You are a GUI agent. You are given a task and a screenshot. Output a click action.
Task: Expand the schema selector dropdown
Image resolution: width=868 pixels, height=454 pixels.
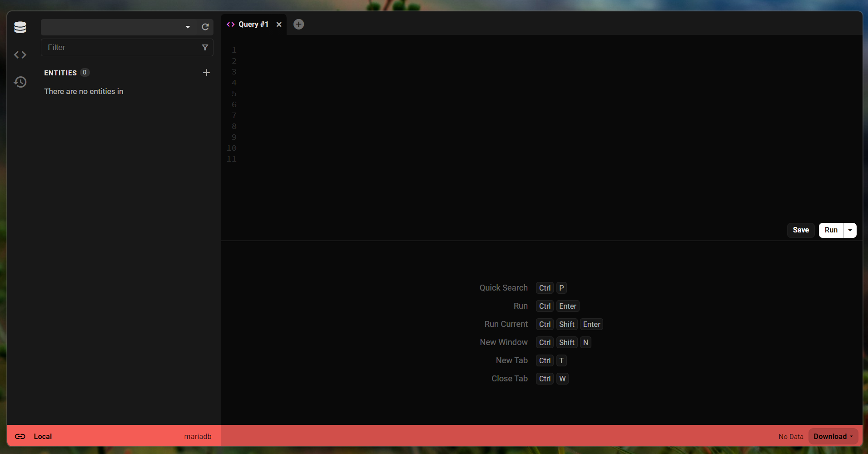point(188,27)
